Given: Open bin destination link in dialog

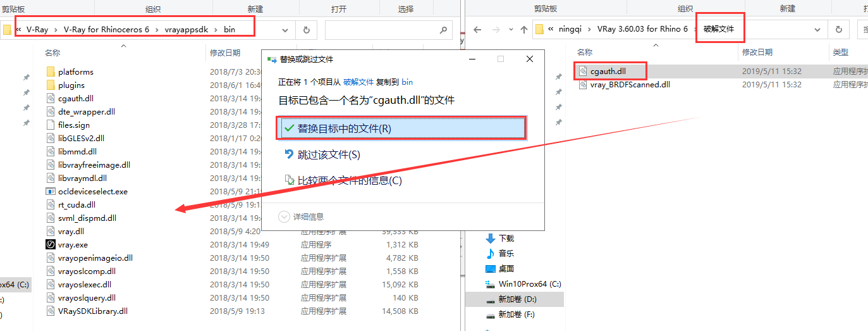Looking at the screenshot, I should pos(407,82).
